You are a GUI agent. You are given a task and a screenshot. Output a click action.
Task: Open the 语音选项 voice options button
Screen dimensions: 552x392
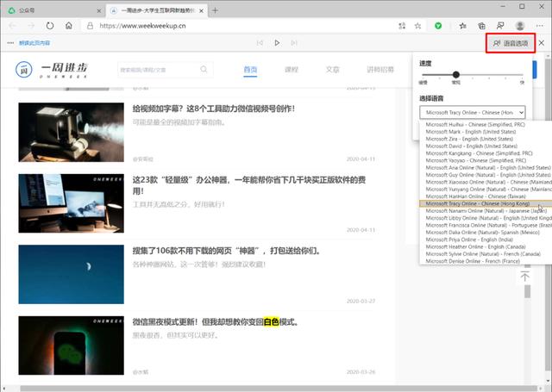click(x=511, y=43)
